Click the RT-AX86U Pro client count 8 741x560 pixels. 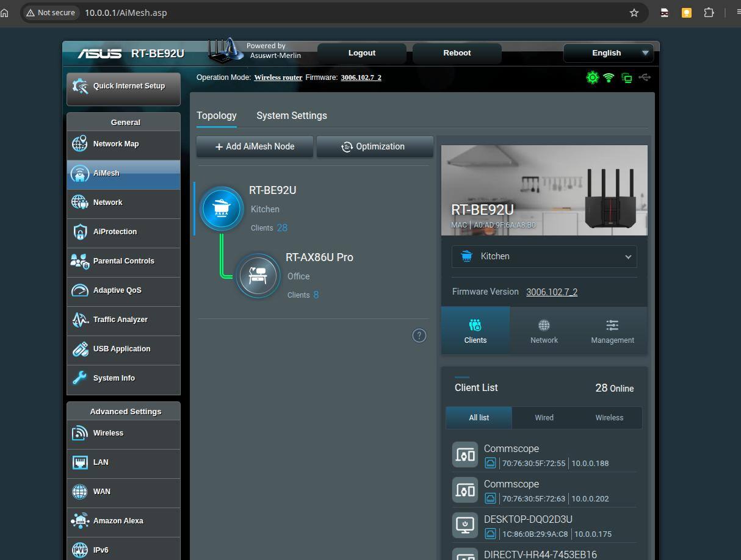pyautogui.click(x=316, y=295)
